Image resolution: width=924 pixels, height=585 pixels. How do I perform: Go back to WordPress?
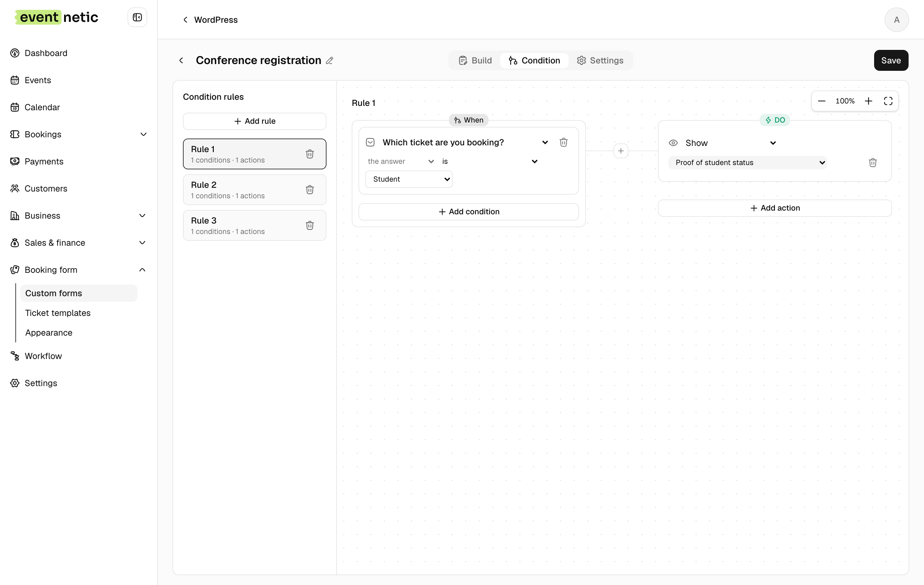pyautogui.click(x=210, y=20)
